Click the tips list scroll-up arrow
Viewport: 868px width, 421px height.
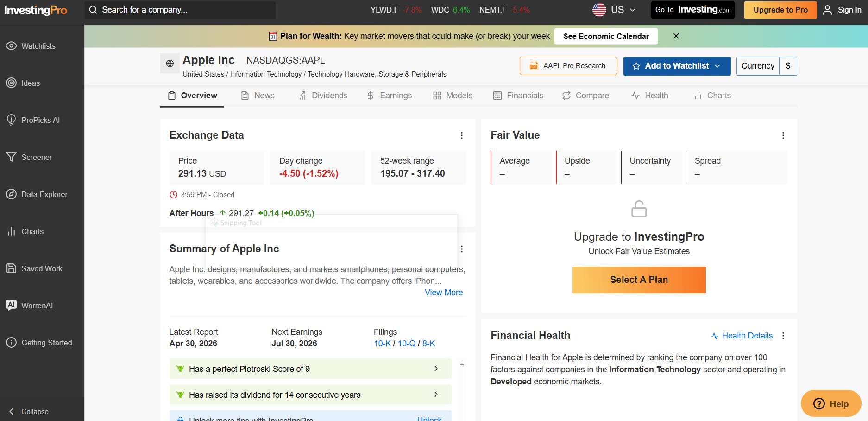[x=462, y=364]
